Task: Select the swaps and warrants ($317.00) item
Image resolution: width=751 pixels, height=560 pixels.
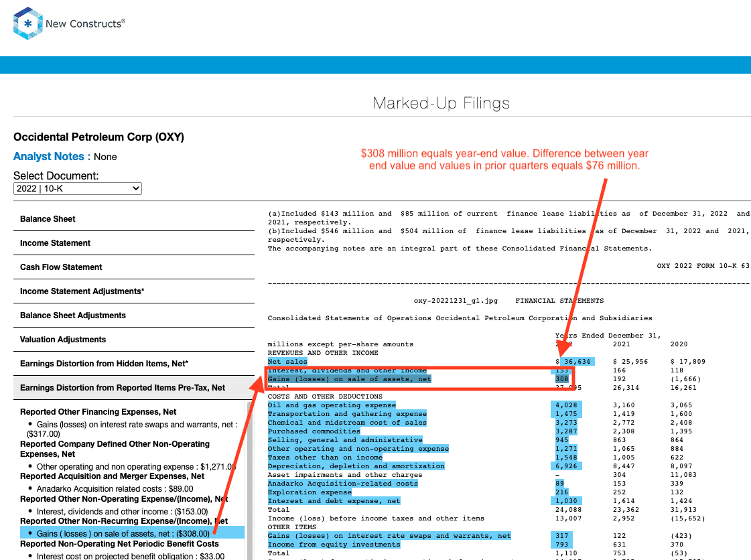Action: pos(132,429)
